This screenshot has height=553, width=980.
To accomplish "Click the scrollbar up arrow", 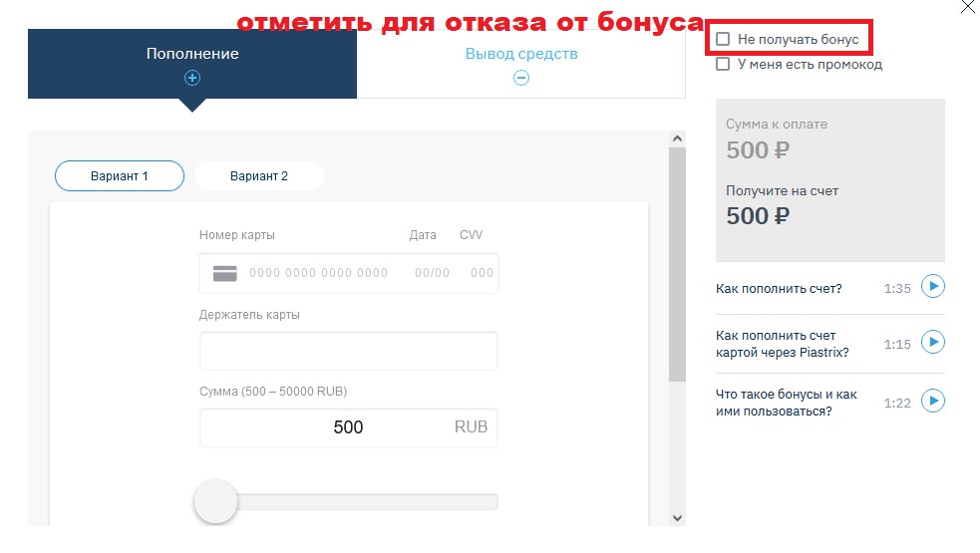I will click(677, 138).
